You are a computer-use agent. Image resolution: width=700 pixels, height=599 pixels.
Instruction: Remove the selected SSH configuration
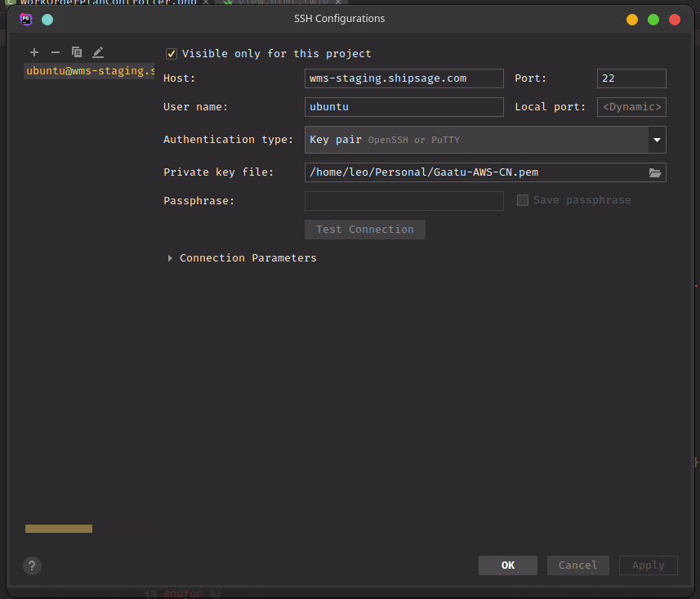56,52
